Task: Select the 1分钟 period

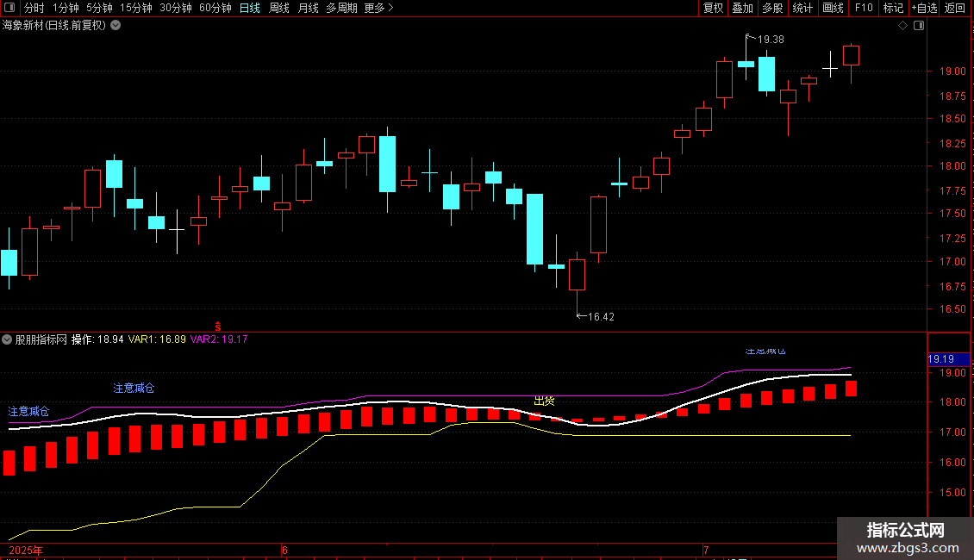Action: tap(66, 8)
